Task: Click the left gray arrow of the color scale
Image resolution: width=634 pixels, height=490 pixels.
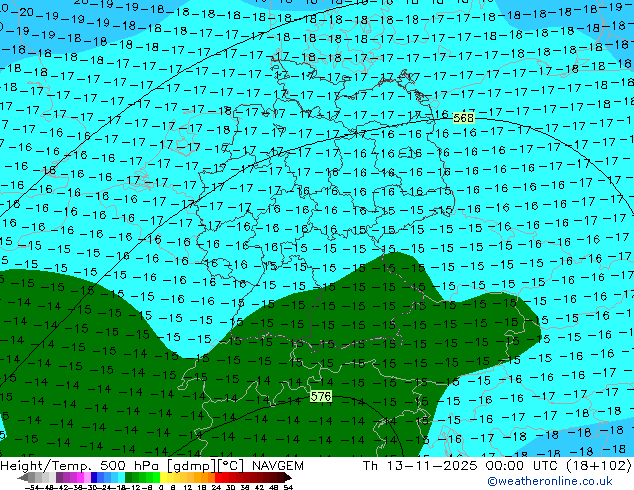Action: click(x=22, y=477)
